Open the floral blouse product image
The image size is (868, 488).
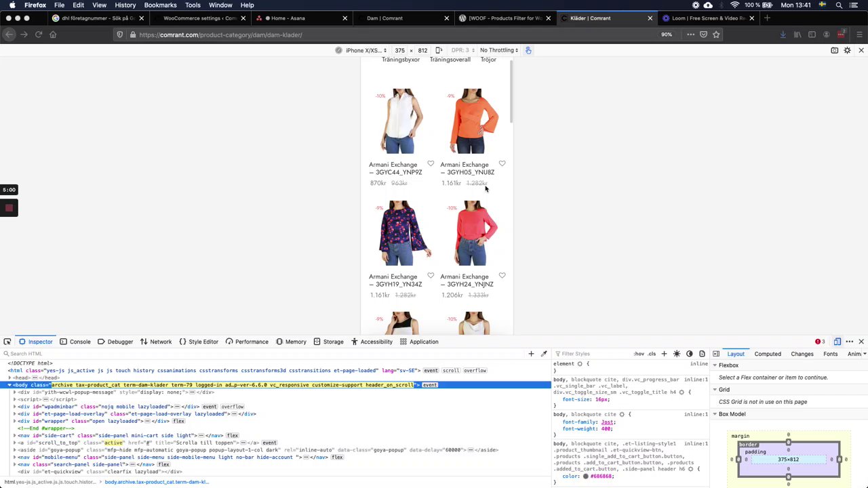401,232
